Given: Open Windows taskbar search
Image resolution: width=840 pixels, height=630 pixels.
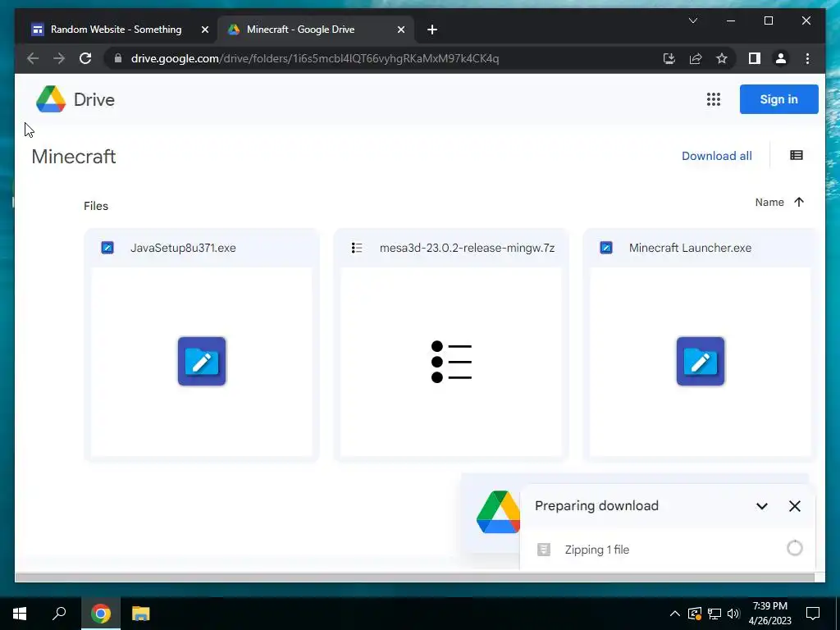Looking at the screenshot, I should click(59, 614).
